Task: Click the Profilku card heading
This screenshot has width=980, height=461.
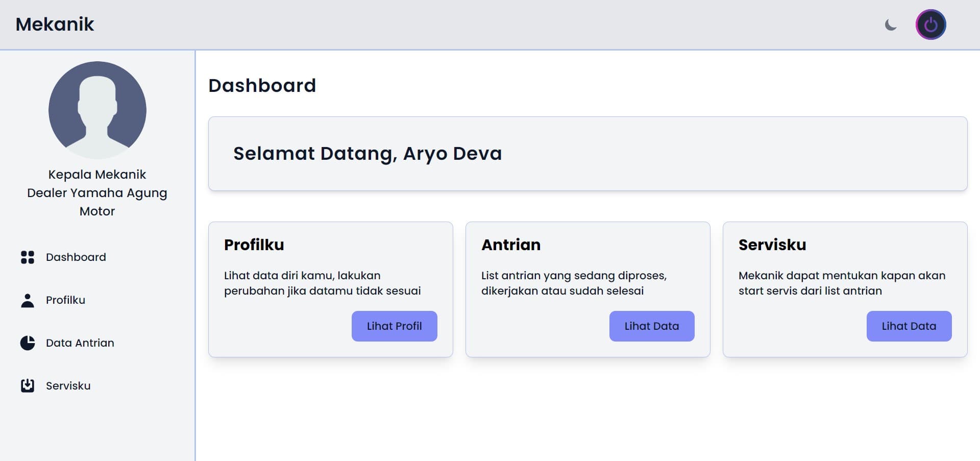Action: tap(254, 245)
